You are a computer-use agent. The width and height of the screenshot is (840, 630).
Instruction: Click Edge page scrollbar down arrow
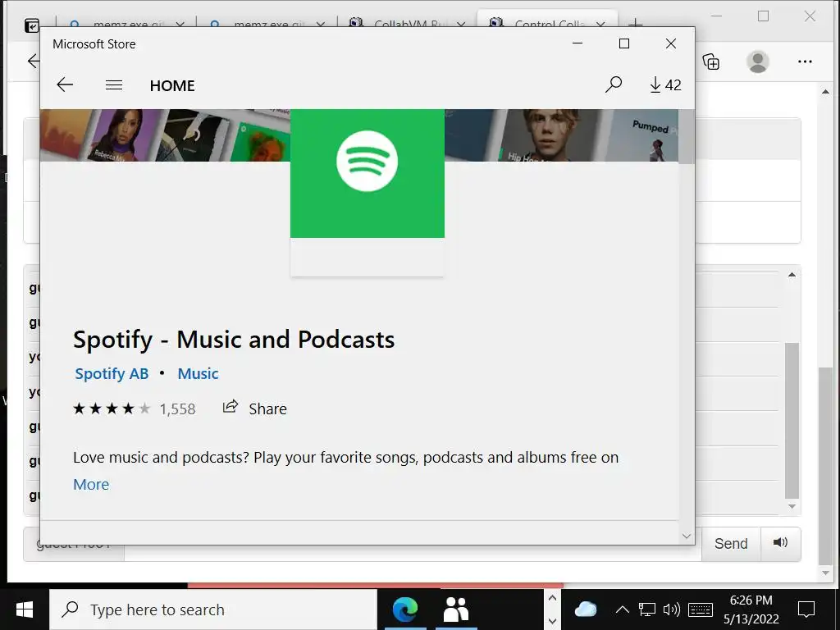pyautogui.click(x=825, y=573)
